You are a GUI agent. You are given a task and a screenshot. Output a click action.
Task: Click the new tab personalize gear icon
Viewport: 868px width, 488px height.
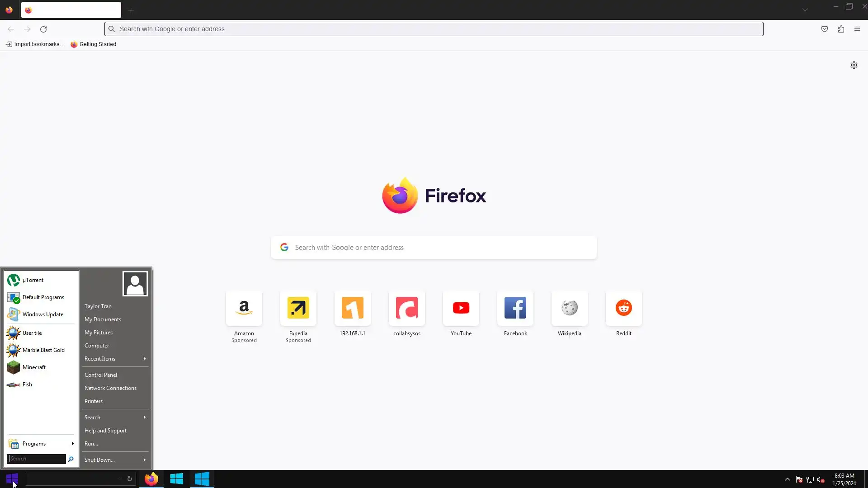(x=854, y=65)
